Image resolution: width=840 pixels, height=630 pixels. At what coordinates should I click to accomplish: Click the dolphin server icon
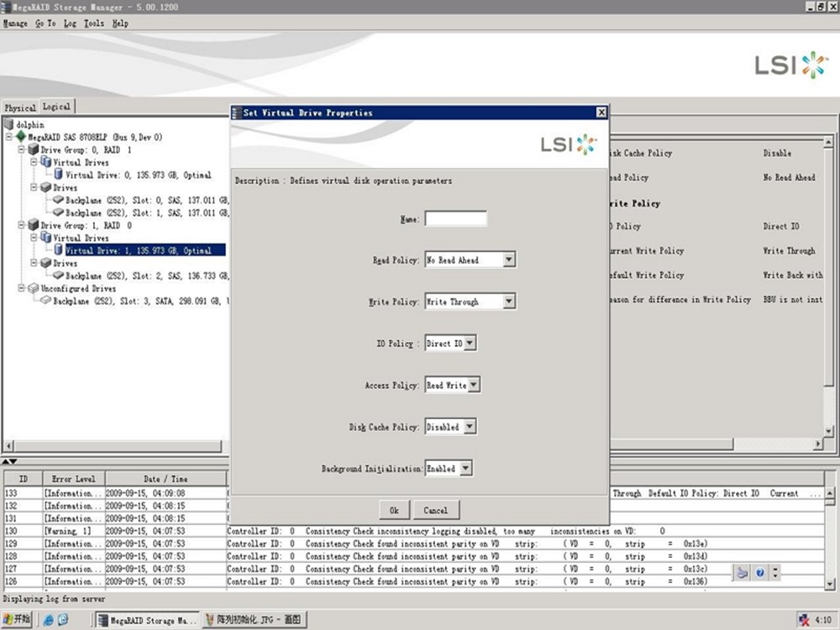click(9, 124)
